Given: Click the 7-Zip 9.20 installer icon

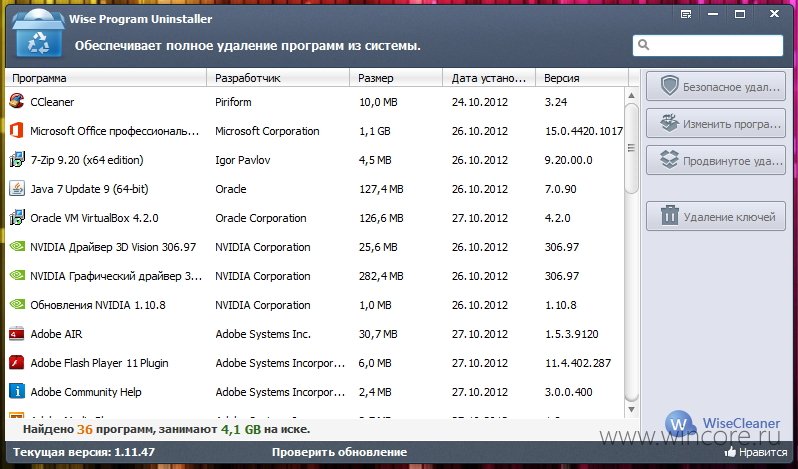Looking at the screenshot, I should pos(17,160).
